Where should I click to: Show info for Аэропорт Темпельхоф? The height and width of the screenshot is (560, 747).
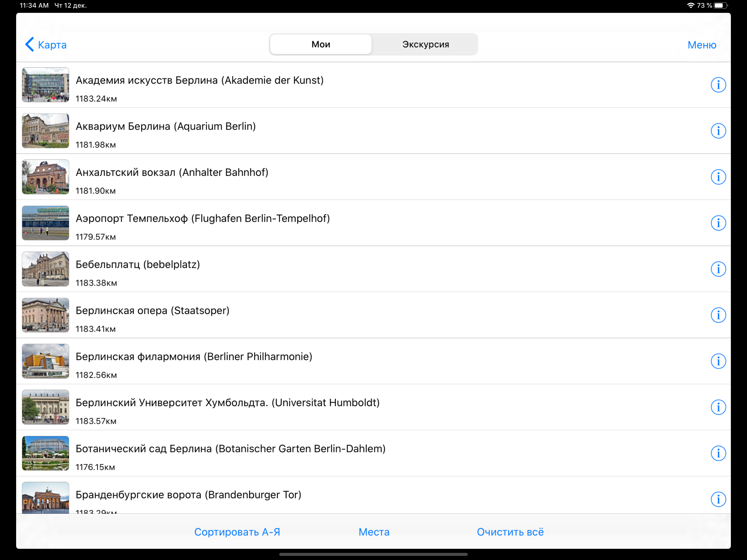[x=718, y=223]
